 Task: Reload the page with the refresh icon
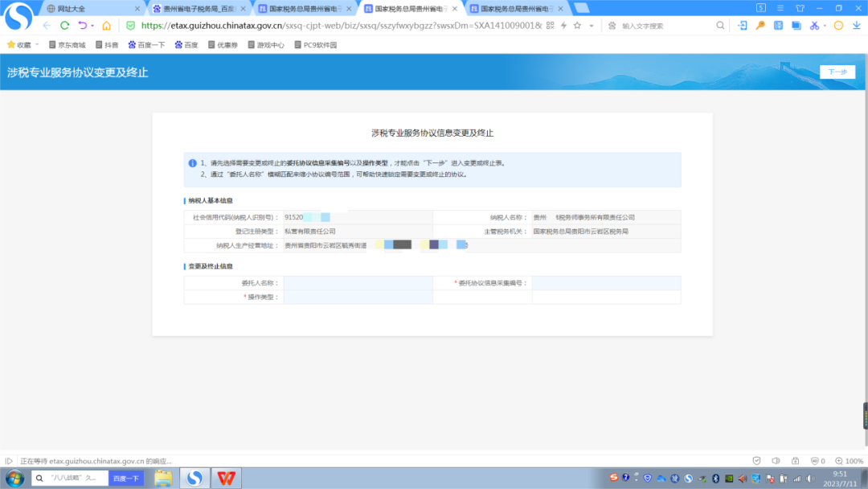65,26
